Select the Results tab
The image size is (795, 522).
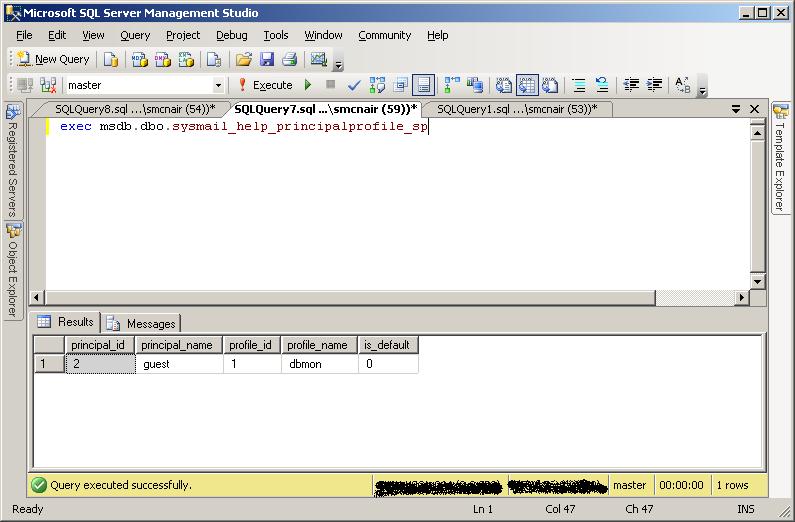click(x=66, y=322)
